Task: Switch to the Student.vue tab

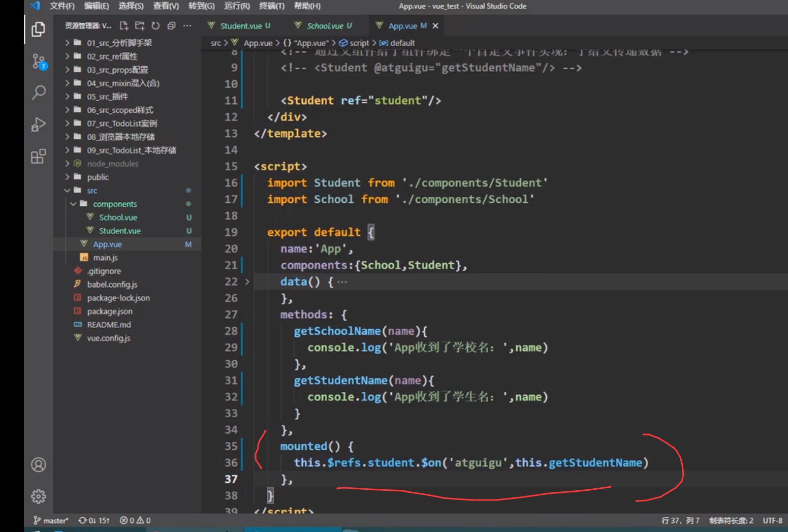Action: [x=241, y=26]
